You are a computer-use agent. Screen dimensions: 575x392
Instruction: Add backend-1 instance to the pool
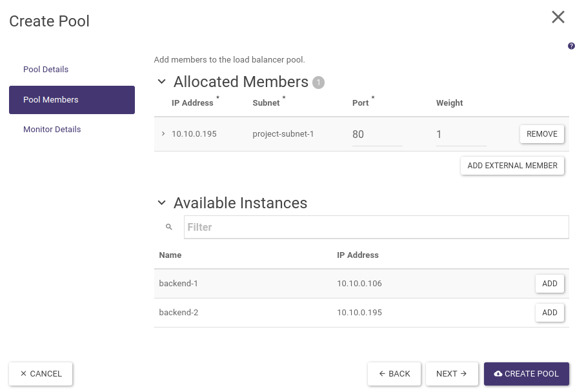pos(549,284)
